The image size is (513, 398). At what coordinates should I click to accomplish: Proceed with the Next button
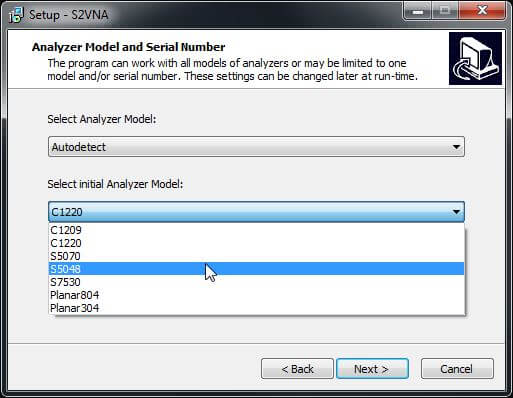point(372,369)
